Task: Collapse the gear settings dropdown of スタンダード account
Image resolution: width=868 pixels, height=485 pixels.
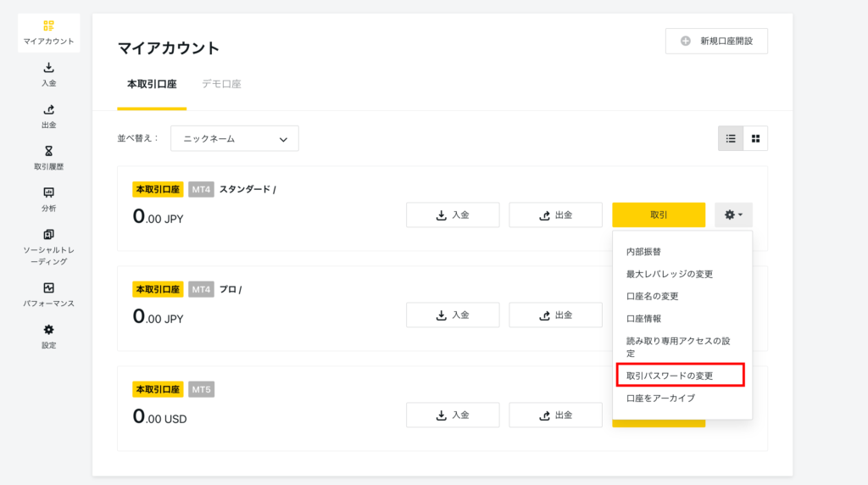Action: [733, 215]
